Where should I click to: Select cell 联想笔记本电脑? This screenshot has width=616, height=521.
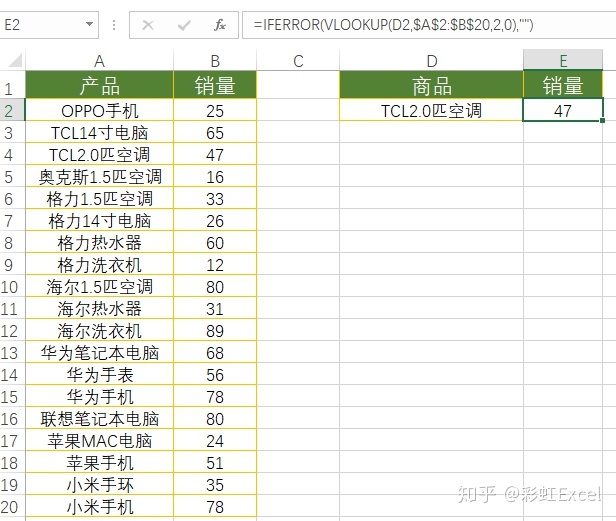click(x=99, y=418)
